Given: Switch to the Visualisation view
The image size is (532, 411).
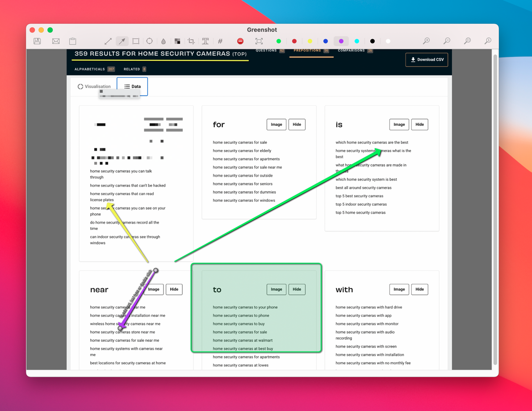Looking at the screenshot, I should [x=94, y=87].
